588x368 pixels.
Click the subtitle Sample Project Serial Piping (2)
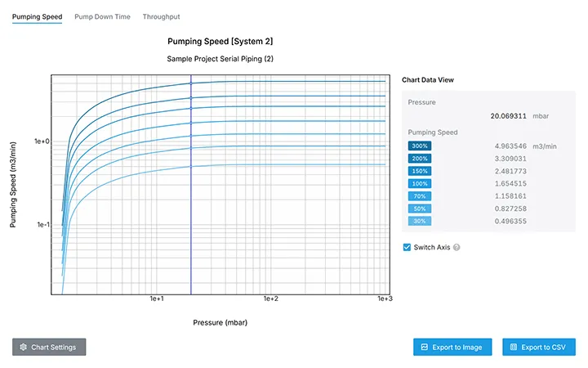[220, 59]
